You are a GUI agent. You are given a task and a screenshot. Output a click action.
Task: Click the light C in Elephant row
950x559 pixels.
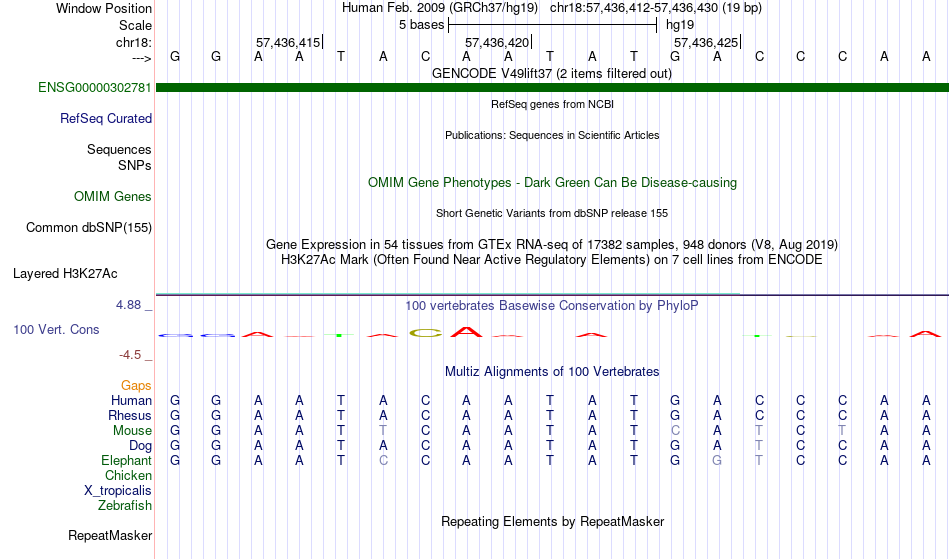[383, 461]
